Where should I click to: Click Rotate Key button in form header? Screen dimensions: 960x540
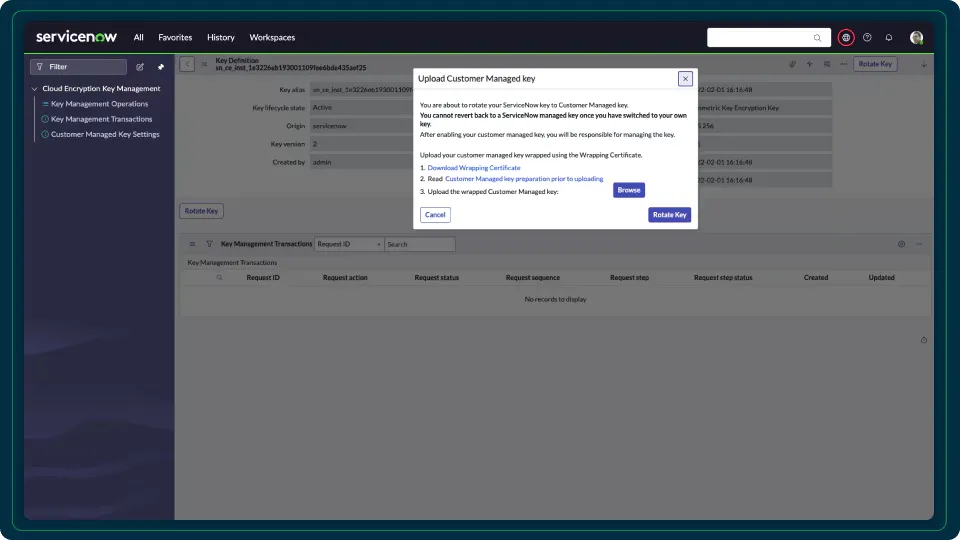point(875,64)
